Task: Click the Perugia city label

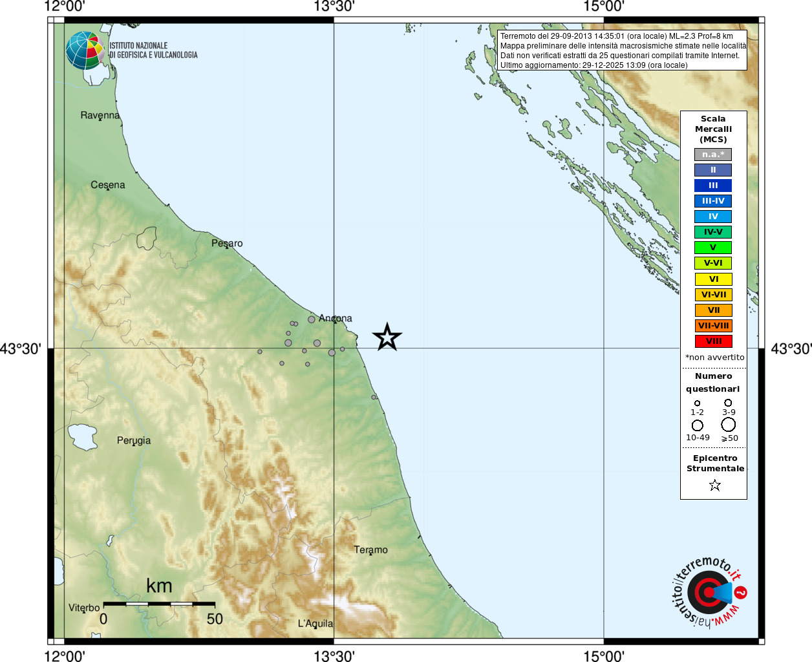Action: (134, 440)
